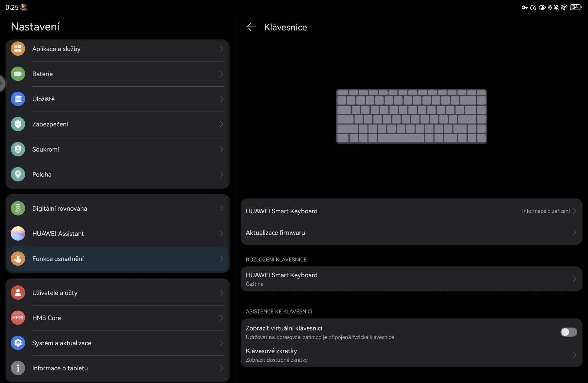This screenshot has width=588, height=383.
Task: Tap the battery indicator in status bar
Action: [575, 7]
